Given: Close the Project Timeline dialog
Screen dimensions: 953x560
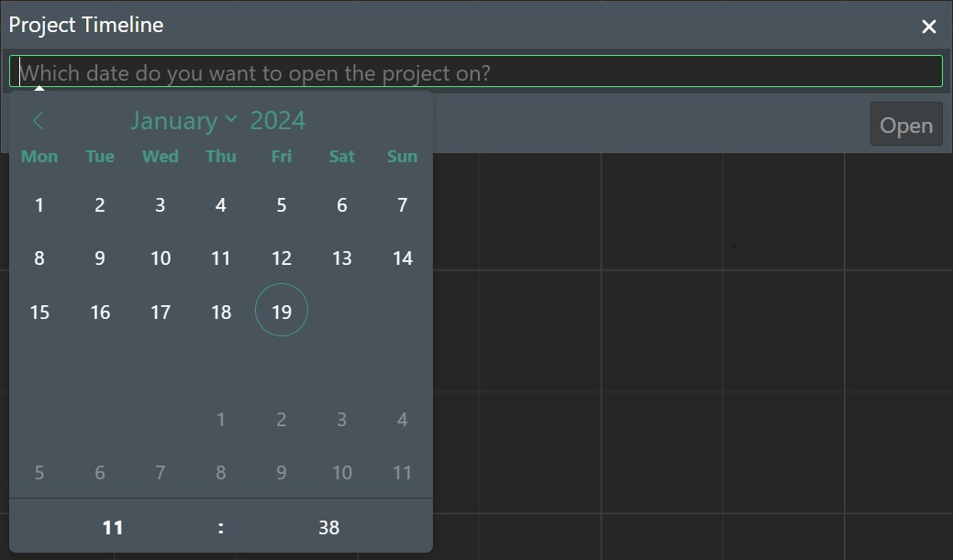Looking at the screenshot, I should pos(928,26).
